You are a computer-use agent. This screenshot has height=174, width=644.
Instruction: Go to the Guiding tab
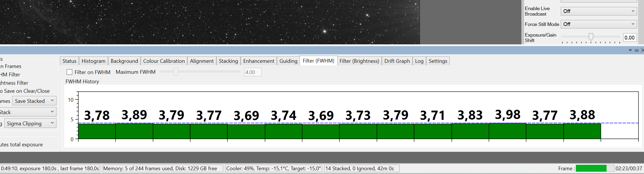click(x=288, y=61)
